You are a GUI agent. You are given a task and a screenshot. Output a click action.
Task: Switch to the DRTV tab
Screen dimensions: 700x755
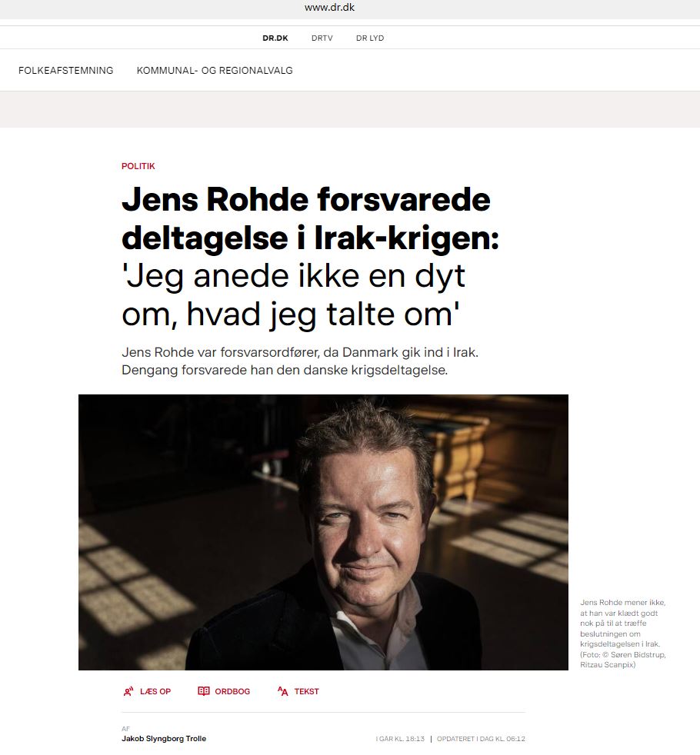(x=322, y=38)
